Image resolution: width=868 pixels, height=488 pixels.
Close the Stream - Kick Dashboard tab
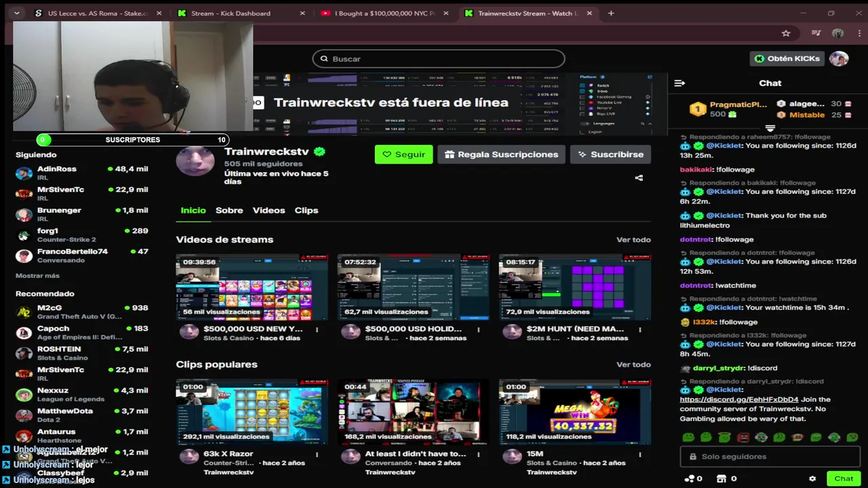(302, 13)
